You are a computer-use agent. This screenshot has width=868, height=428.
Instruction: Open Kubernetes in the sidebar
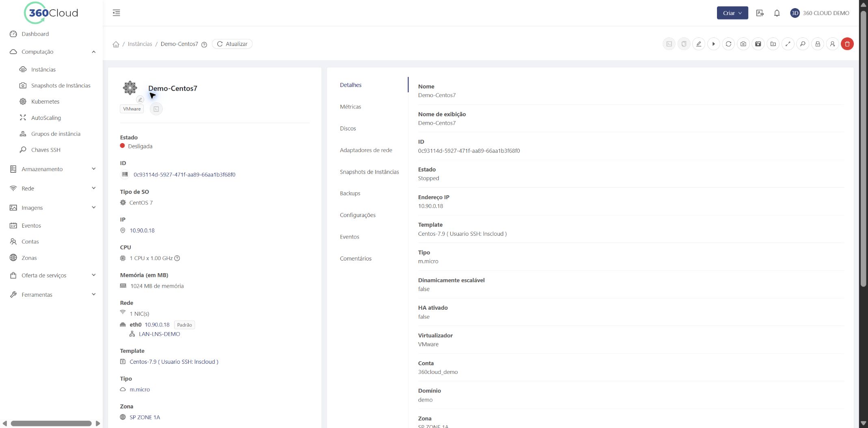click(45, 102)
